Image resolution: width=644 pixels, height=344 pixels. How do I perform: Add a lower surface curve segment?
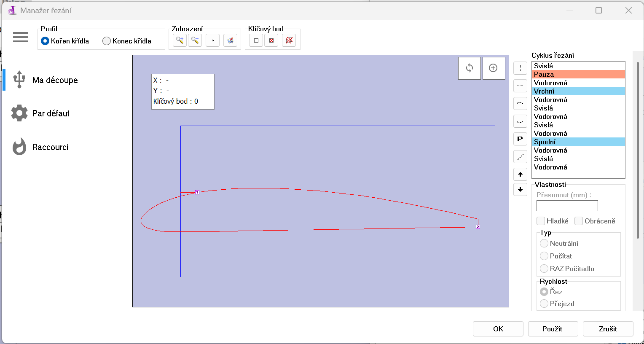coord(520,121)
